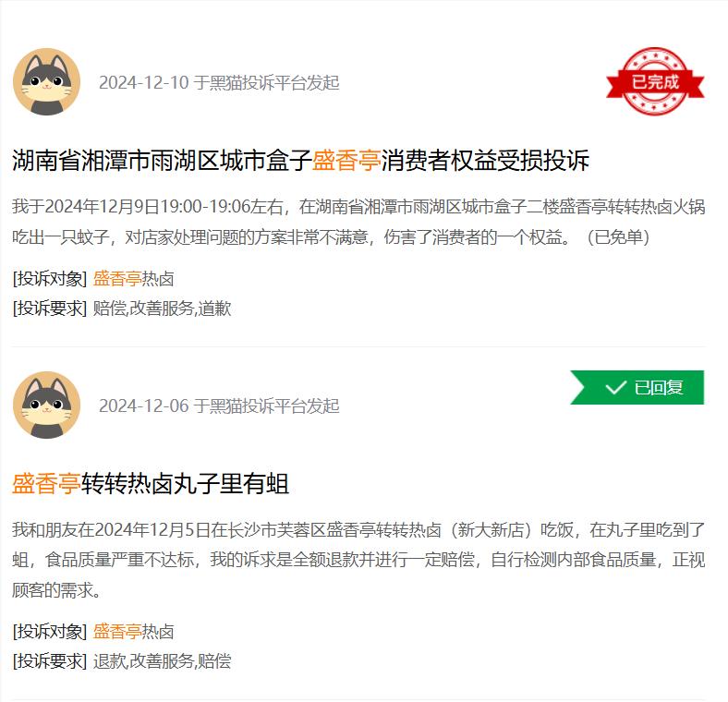Click the 2024-12-06 于黑猫投诉平台发起 date line
Viewport: 728px width, 702px height.
pyautogui.click(x=219, y=405)
